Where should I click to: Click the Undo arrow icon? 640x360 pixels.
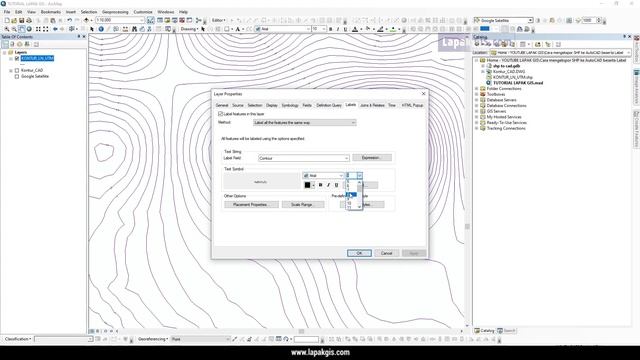click(x=69, y=20)
